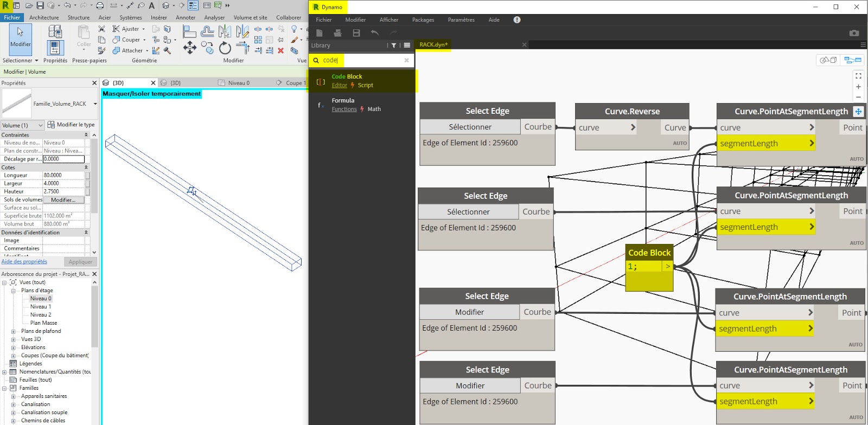The image size is (868, 425).
Task: Switch Dynamo to graph view navigation
Action: tap(853, 60)
